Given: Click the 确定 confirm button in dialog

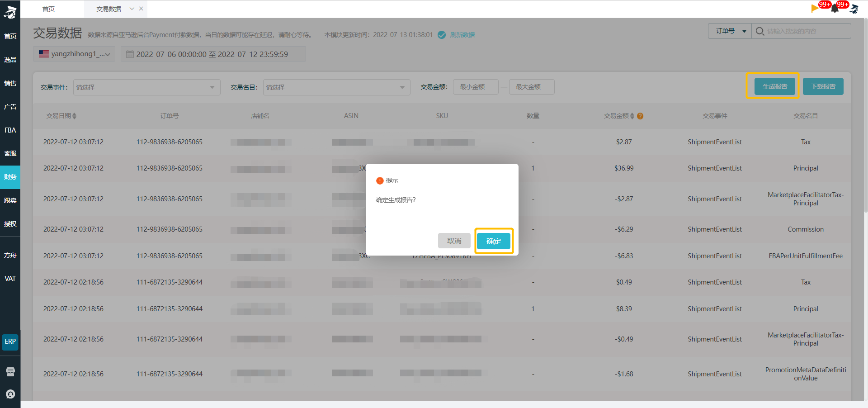Looking at the screenshot, I should 494,241.
